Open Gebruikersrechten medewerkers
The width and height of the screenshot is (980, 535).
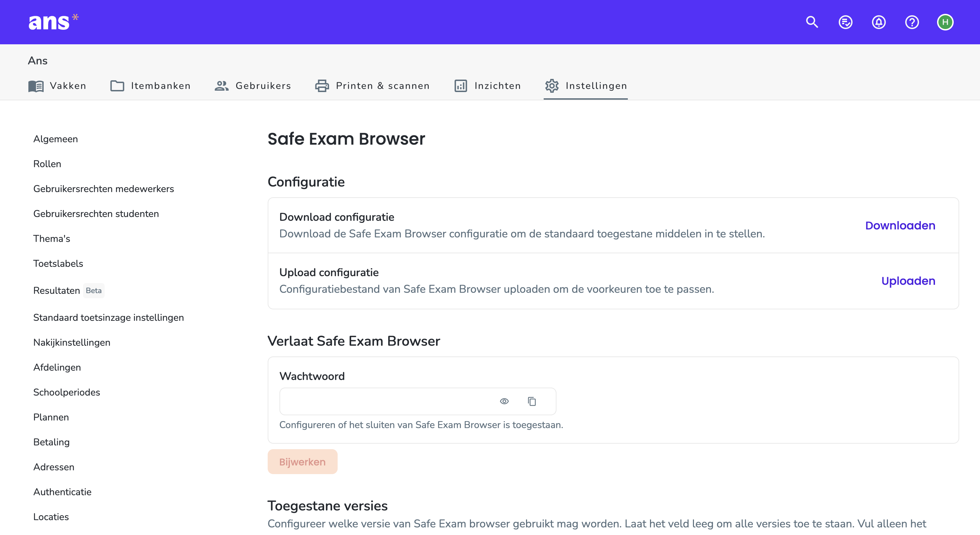pyautogui.click(x=104, y=189)
